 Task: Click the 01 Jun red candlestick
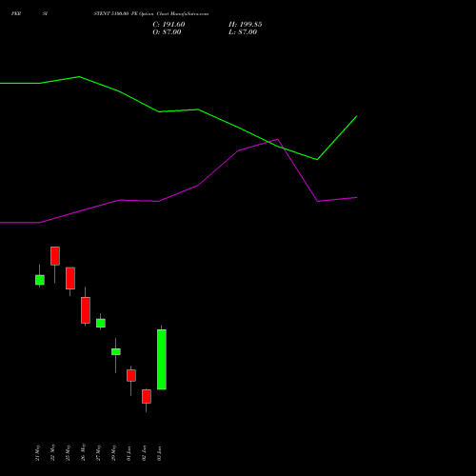tap(131, 375)
